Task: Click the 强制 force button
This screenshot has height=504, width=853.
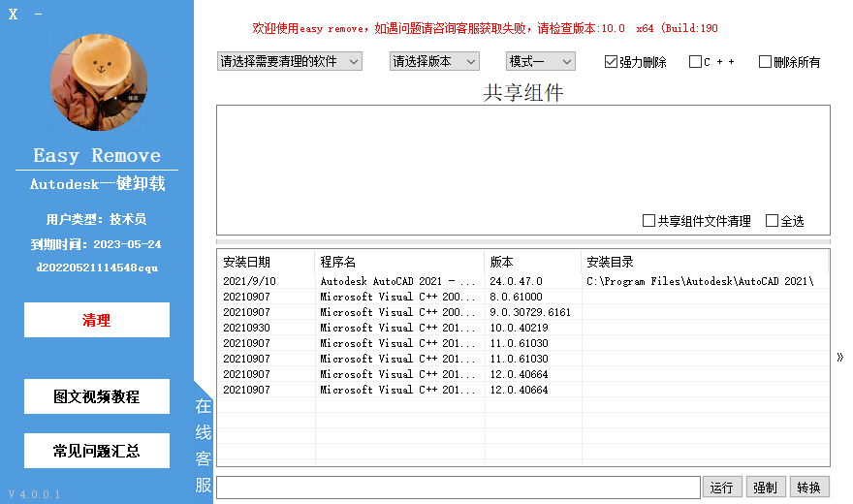Action: click(766, 488)
